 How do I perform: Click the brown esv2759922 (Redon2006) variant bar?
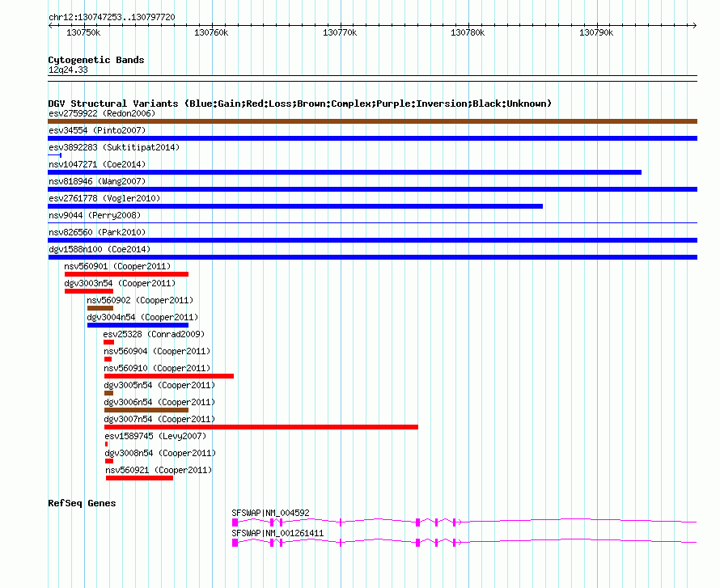coord(372,121)
